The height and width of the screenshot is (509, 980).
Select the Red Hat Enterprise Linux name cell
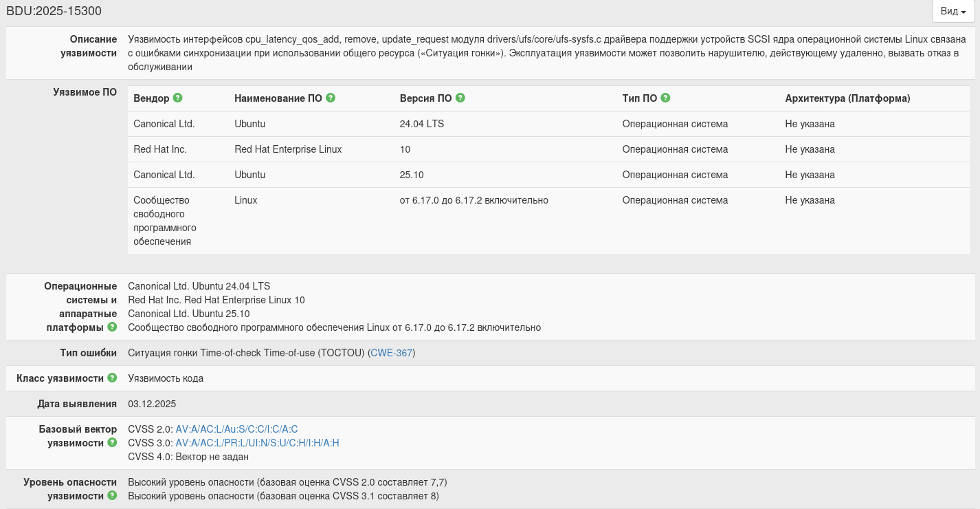pyautogui.click(x=288, y=149)
